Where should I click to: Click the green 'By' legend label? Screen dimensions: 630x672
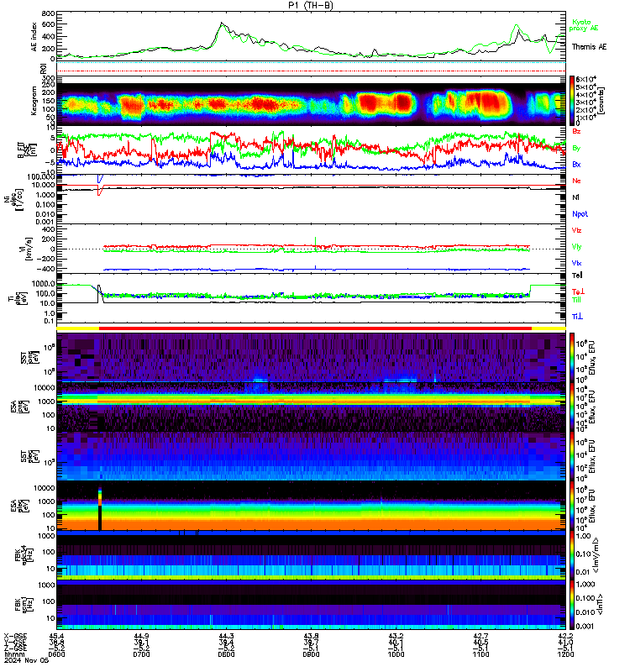coord(576,148)
